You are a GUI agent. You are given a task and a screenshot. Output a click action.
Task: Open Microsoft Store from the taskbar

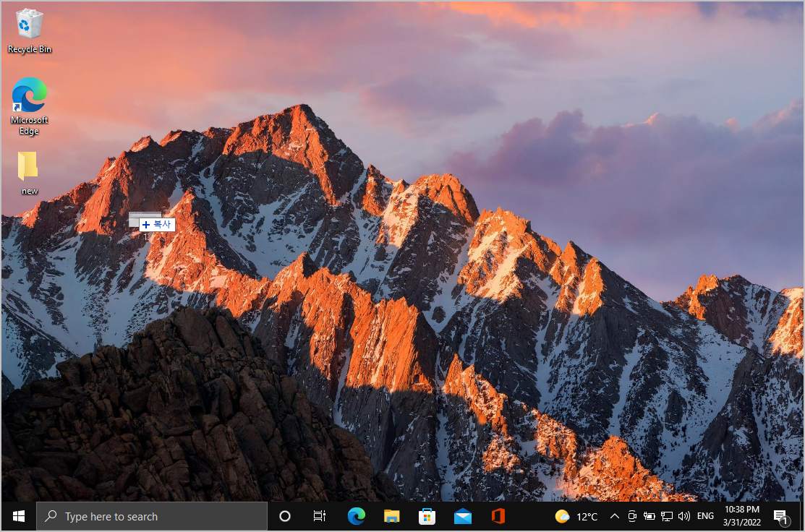point(427,516)
